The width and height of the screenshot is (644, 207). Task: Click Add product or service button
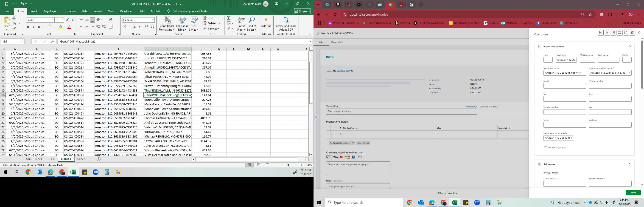coord(339,143)
